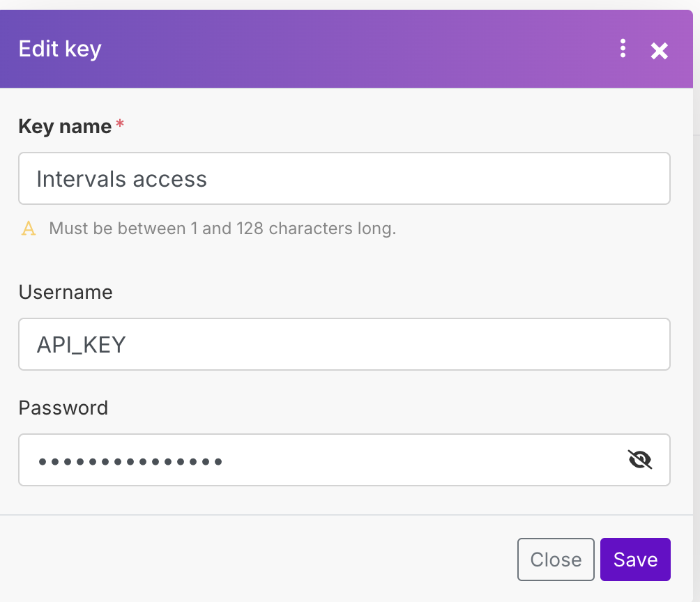Focus the Key name input field
This screenshot has height=602, width=700.
click(x=344, y=178)
